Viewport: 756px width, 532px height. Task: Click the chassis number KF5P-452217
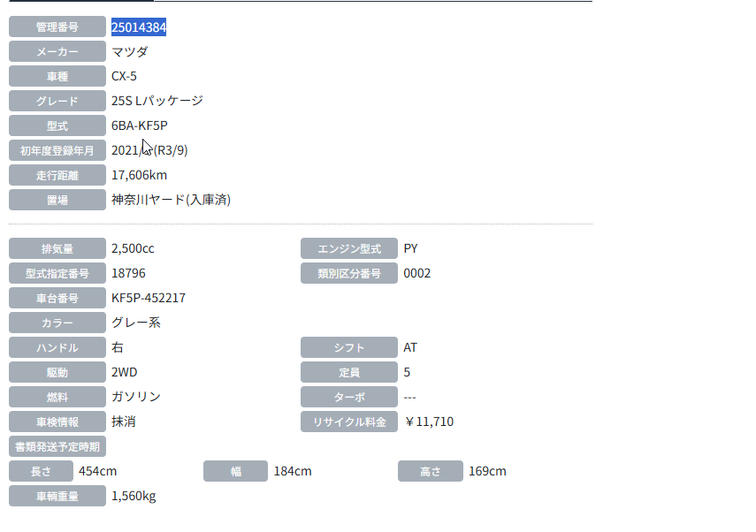point(149,298)
